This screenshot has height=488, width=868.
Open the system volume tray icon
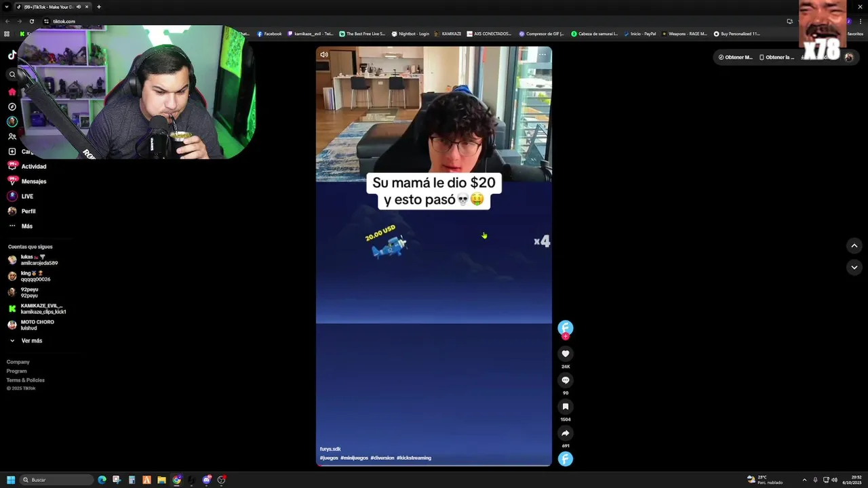tap(834, 480)
